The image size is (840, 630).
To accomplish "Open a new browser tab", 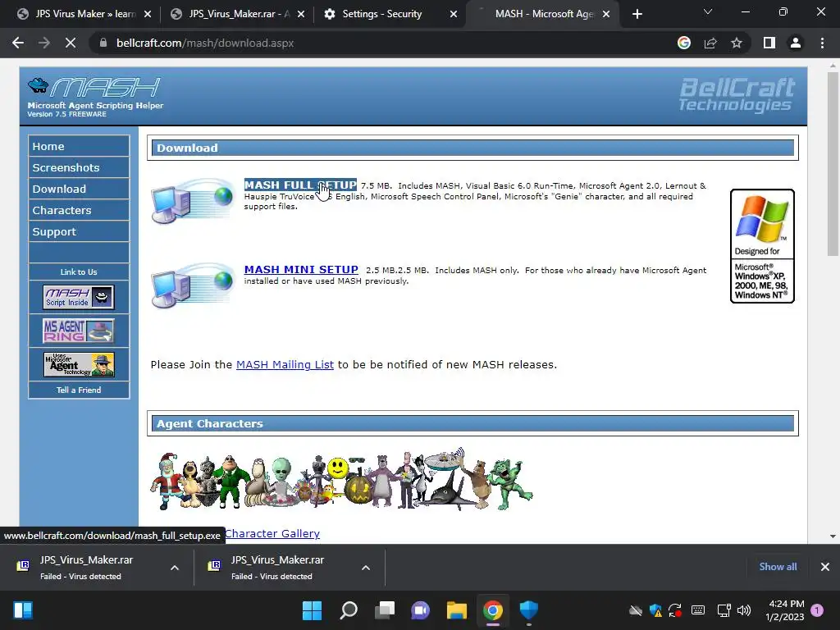I will coord(637,14).
